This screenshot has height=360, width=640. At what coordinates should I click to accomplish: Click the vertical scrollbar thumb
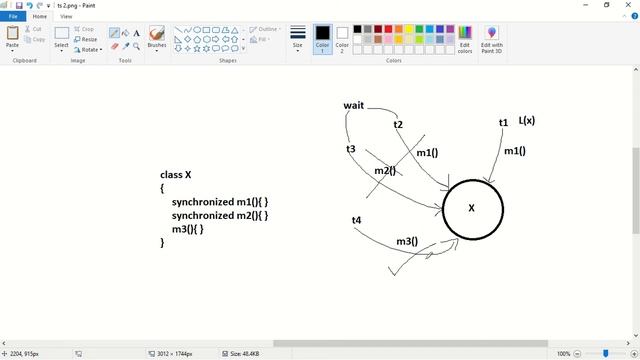coord(636,190)
